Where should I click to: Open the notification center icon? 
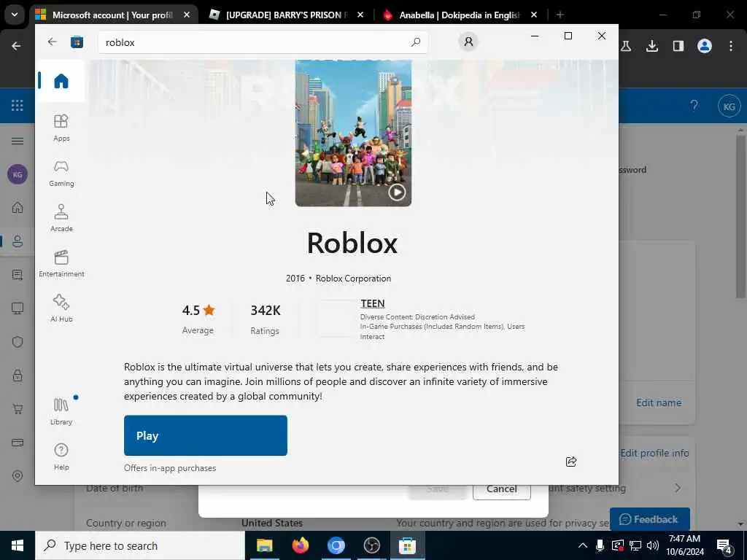pyautogui.click(x=724, y=545)
